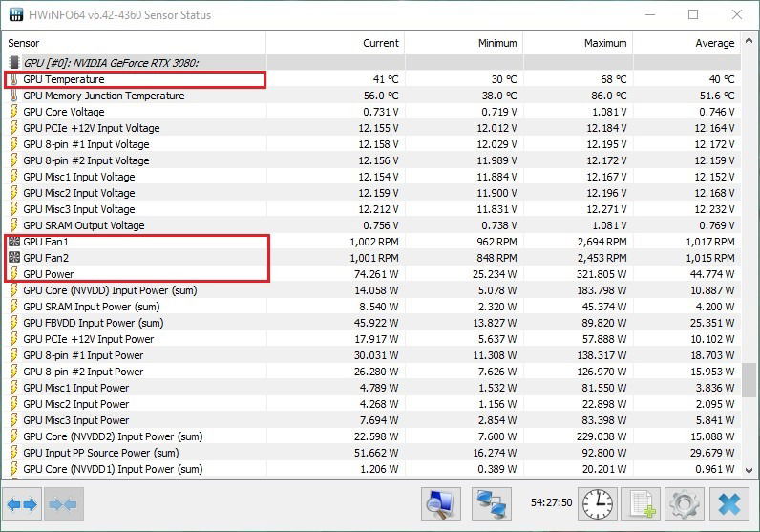
Task: Click the Current column header
Action: click(x=335, y=43)
